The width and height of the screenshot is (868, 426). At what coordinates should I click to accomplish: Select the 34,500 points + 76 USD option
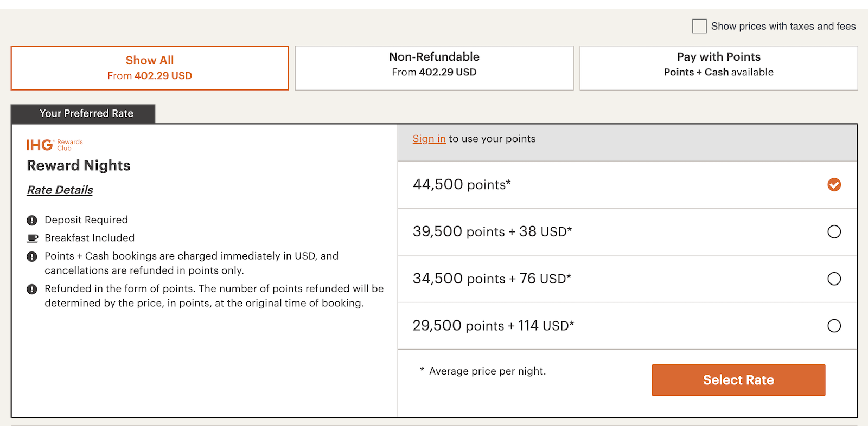click(834, 279)
